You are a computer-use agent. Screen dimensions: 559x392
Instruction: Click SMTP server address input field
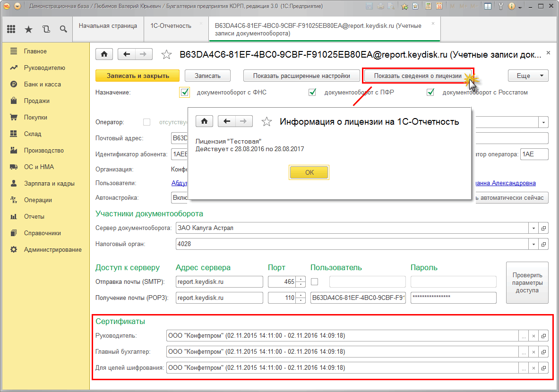[x=219, y=282]
